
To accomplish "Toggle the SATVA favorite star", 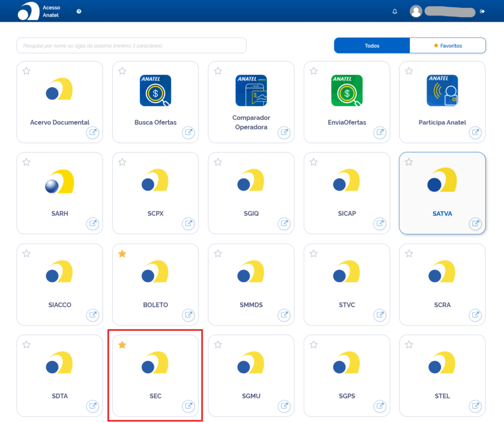I will tap(409, 162).
